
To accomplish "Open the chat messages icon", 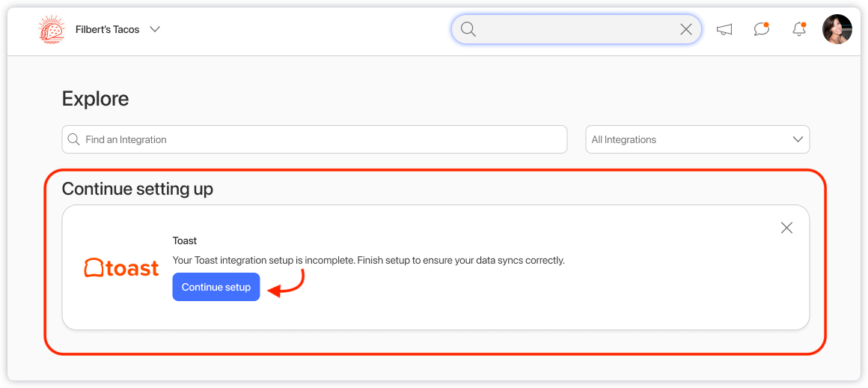I will pos(762,30).
